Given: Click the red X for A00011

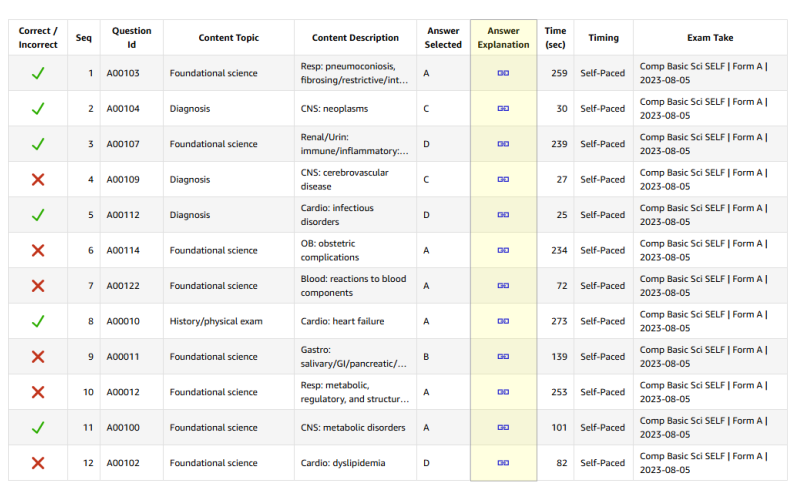Looking at the screenshot, I should (38, 357).
